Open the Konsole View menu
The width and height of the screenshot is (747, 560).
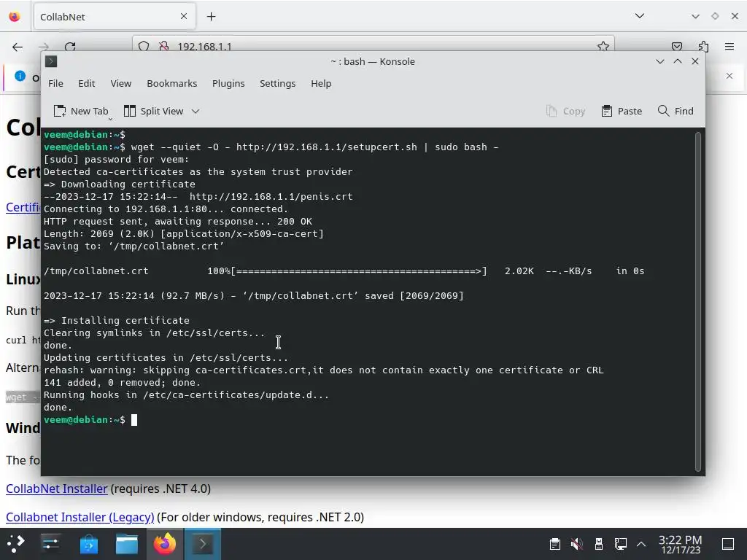(x=120, y=83)
